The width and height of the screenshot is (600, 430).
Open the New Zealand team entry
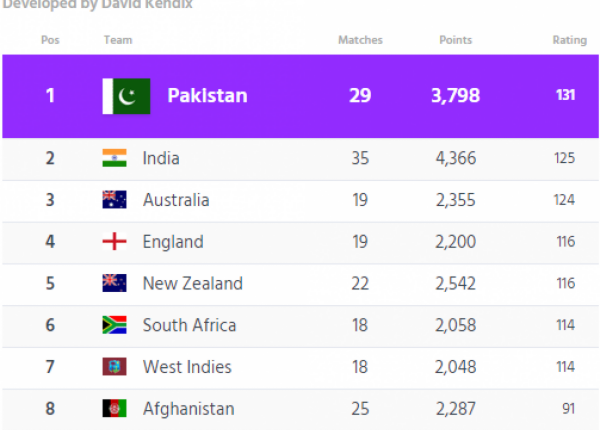tap(192, 284)
